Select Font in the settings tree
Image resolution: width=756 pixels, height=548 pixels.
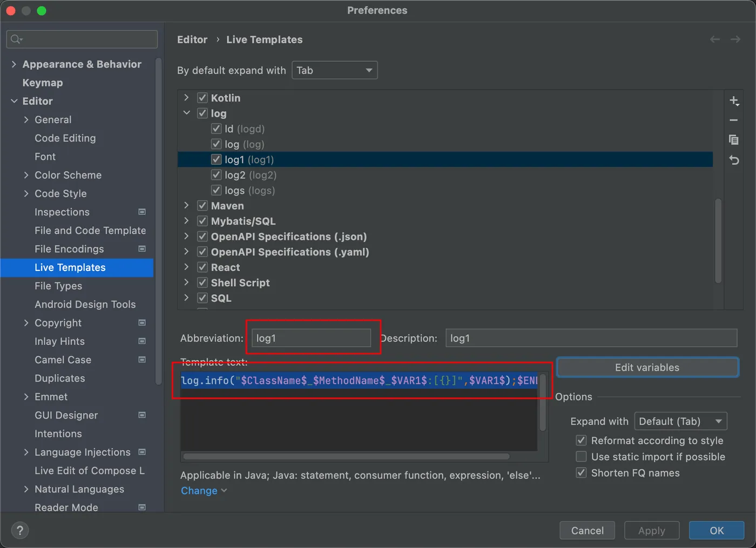(x=45, y=157)
